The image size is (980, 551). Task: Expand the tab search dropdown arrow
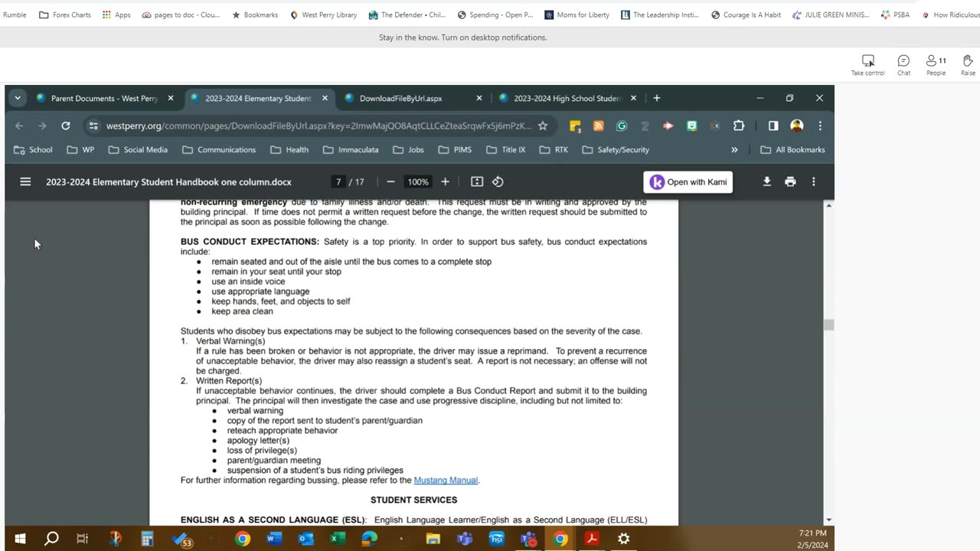click(17, 98)
